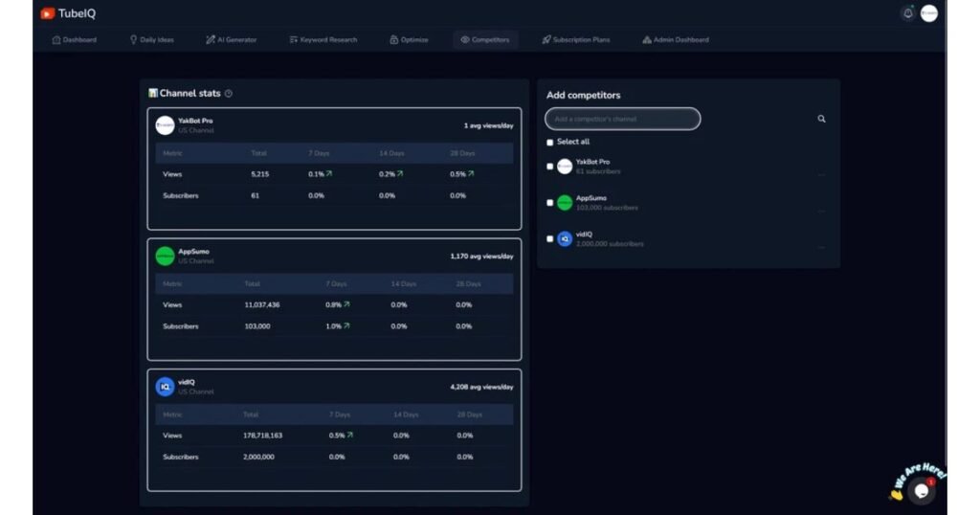The width and height of the screenshot is (980, 515).
Task: Click the up arrow beside 1.0% AppSumo subscribers
Action: pyautogui.click(x=346, y=325)
